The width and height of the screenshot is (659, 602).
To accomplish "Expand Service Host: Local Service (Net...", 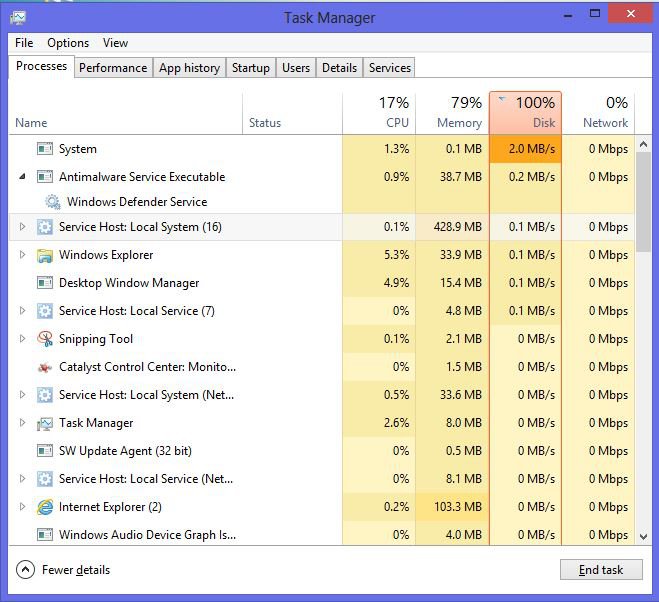I will pos(22,478).
